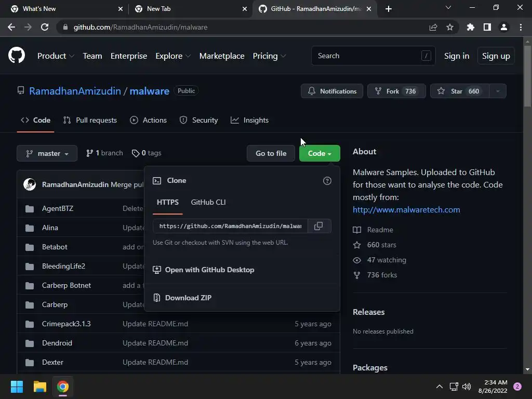Click the Sign in link
Screen dimensions: 532x399
point(457,56)
